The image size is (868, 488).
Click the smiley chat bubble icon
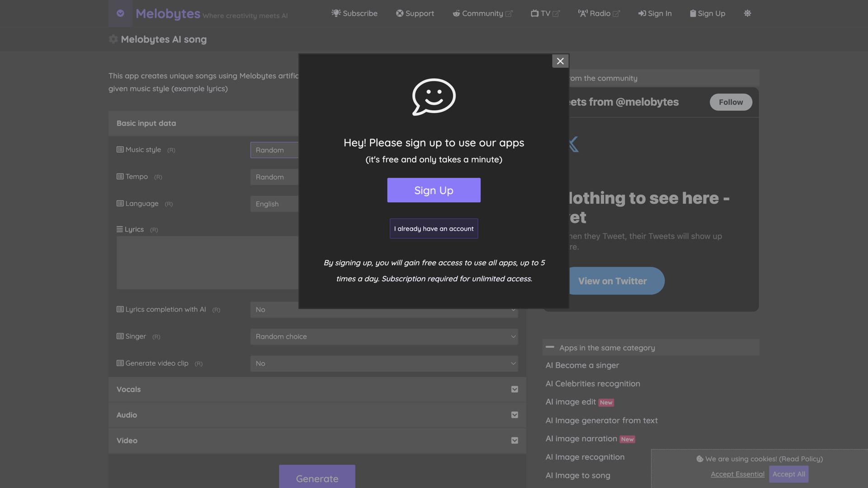point(434,97)
